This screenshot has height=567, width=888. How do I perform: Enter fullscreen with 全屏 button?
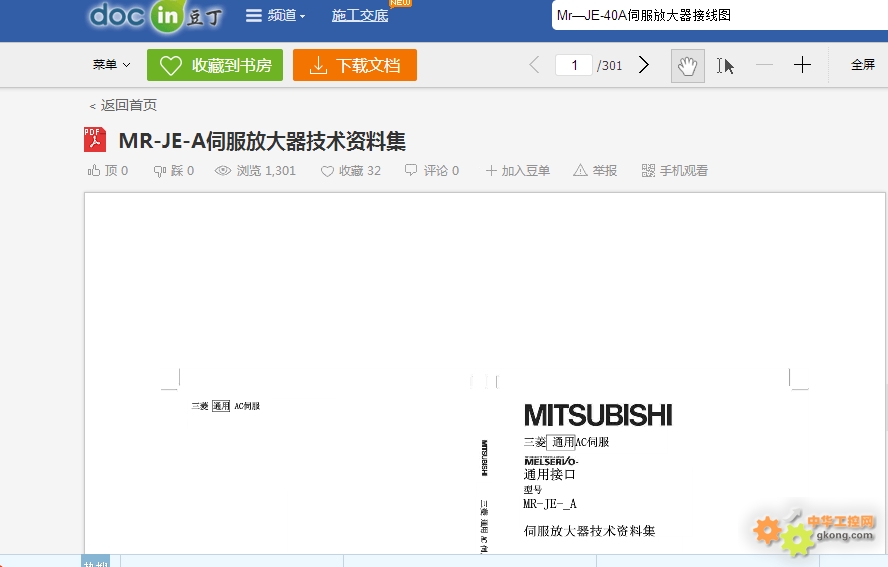click(x=862, y=65)
